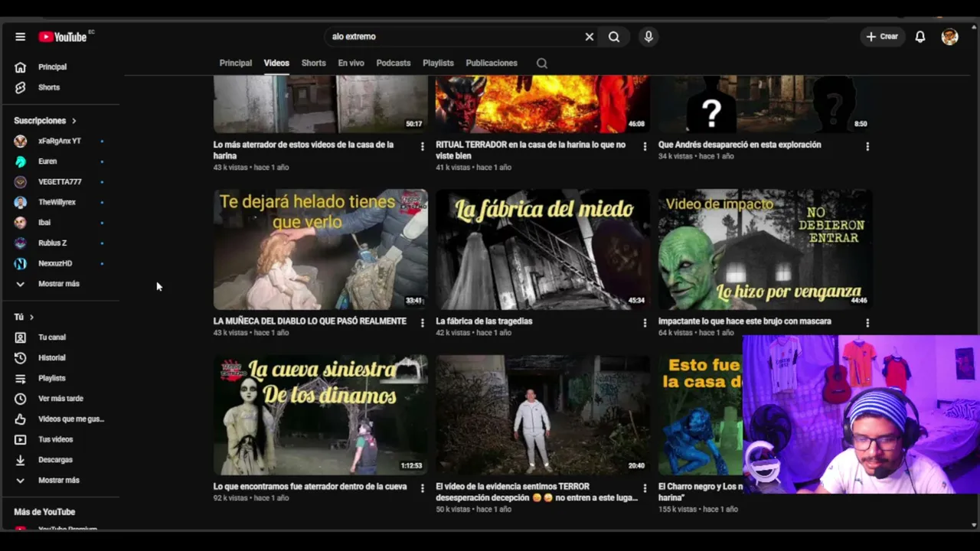Play 'La fábrica del miedo' thumbnail
This screenshot has height=551, width=980.
pos(543,249)
